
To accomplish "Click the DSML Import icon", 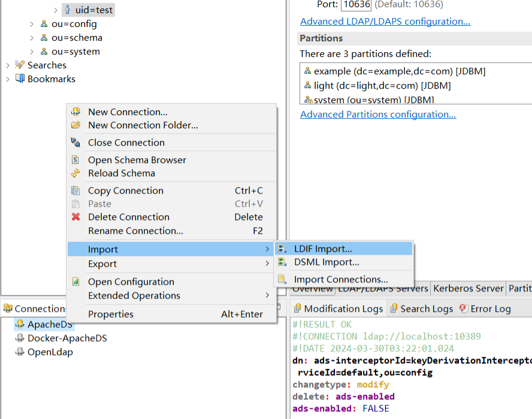I will pyautogui.click(x=282, y=263).
